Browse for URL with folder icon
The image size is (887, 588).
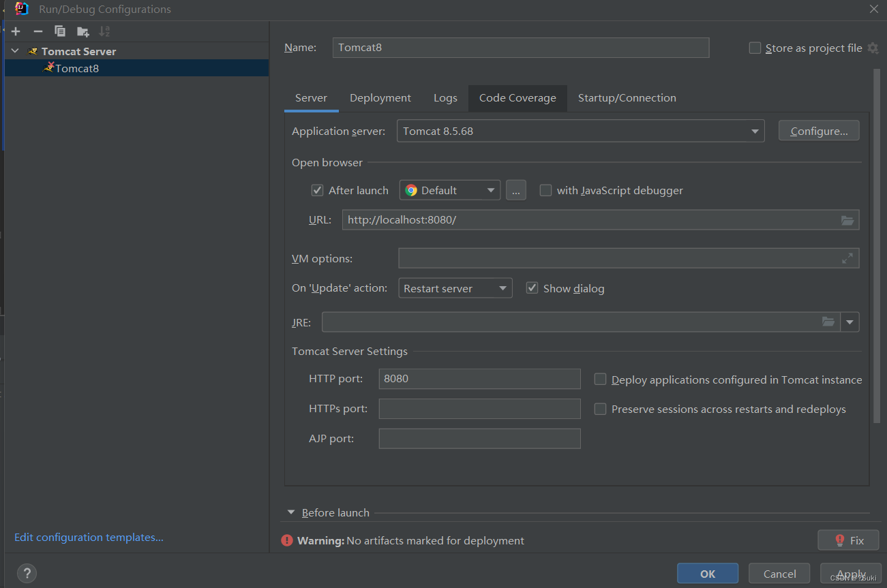(x=847, y=220)
